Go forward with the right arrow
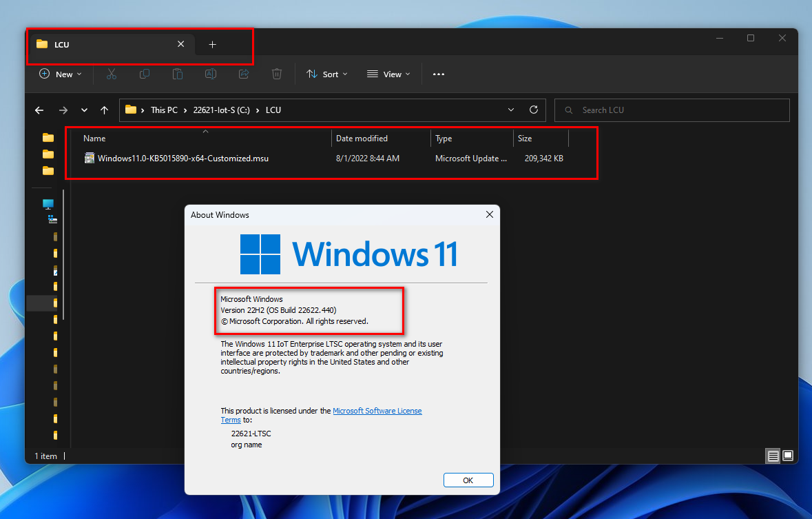The image size is (812, 519). 63,110
